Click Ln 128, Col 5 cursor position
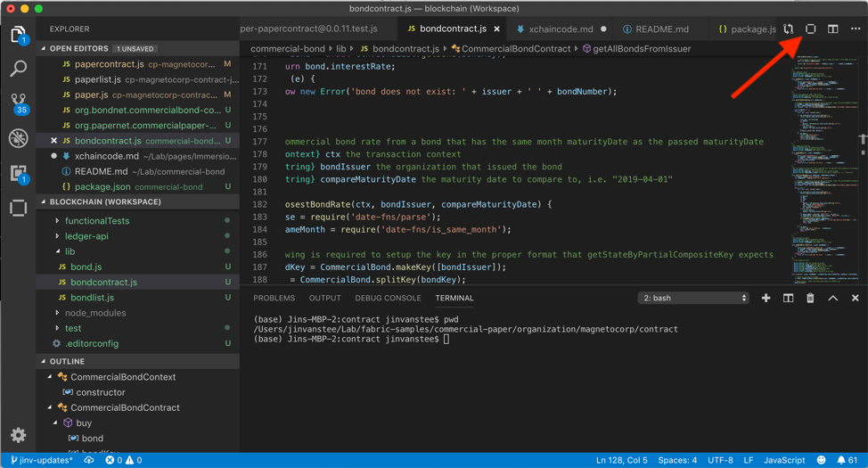Screen dimensions: 868x468 622,460
